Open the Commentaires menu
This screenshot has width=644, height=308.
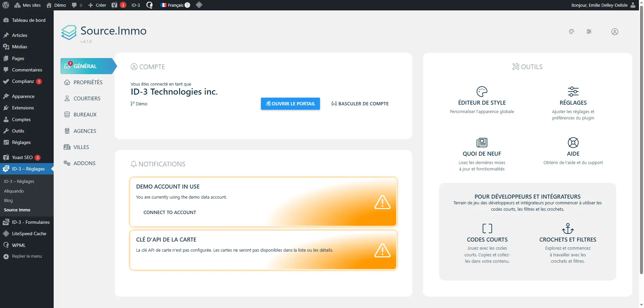point(27,70)
